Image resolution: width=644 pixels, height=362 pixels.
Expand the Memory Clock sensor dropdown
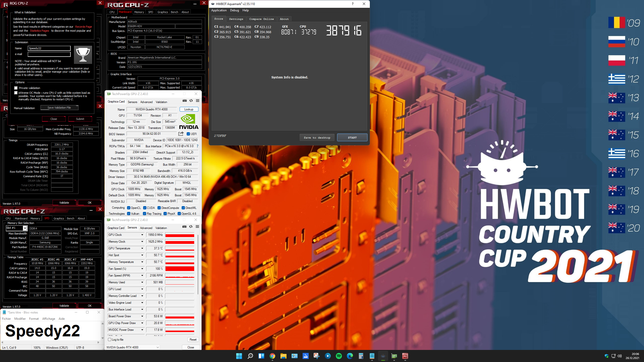[x=142, y=242]
